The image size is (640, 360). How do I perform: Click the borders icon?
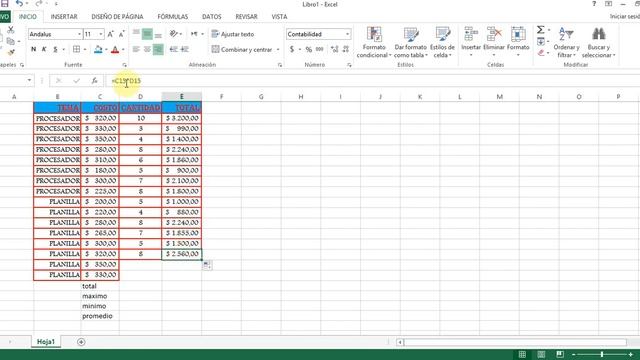pos(76,49)
